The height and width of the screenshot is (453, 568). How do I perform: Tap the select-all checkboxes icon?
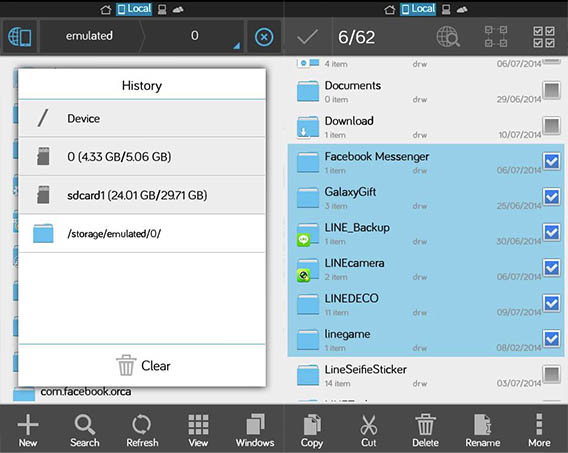click(x=544, y=37)
